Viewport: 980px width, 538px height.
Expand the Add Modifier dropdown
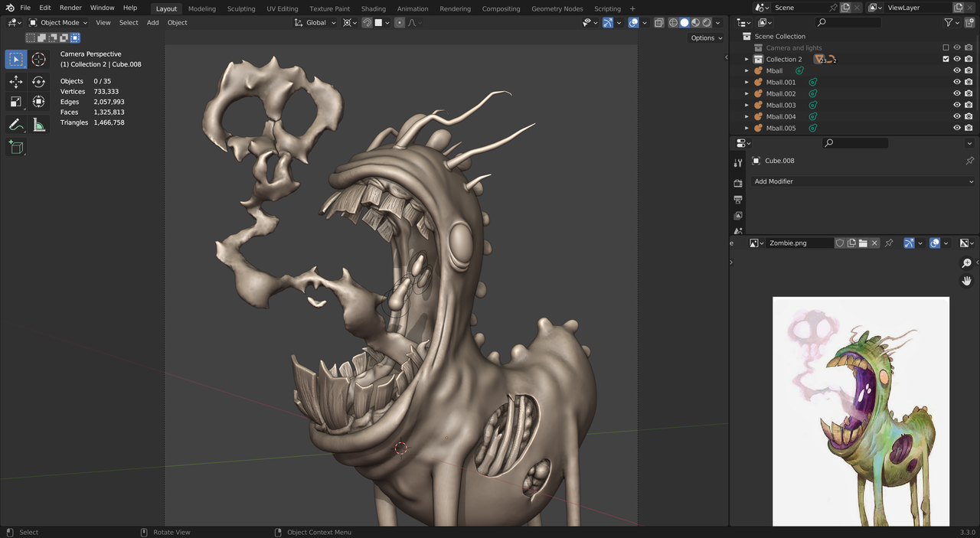coord(863,181)
